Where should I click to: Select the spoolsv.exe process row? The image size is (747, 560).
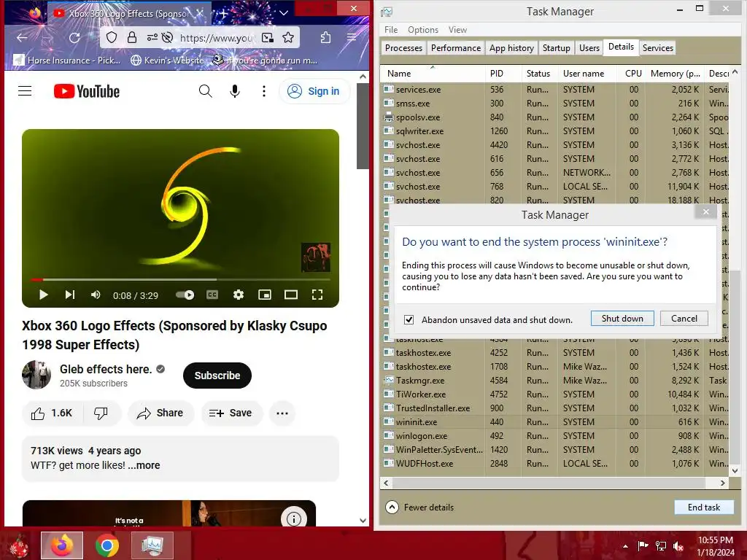(x=556, y=117)
